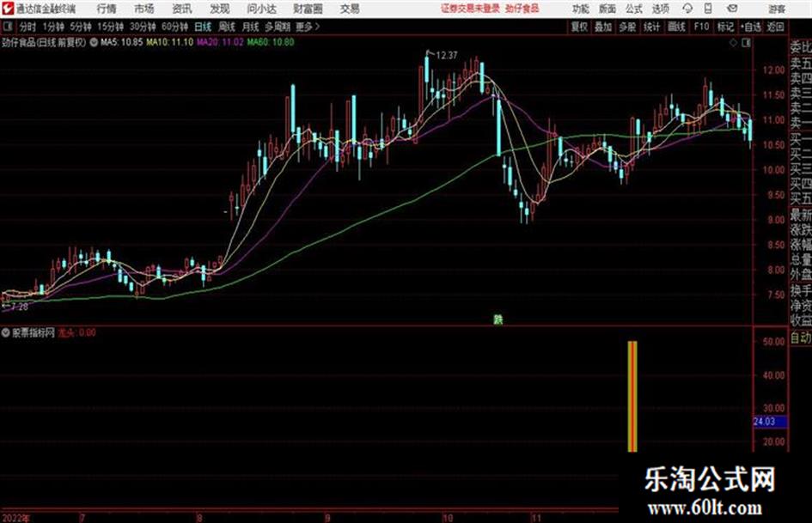This screenshot has width=812, height=523.
Task: Click the 劲仔食品(日线 前复权) chart title
Action: click(x=44, y=43)
